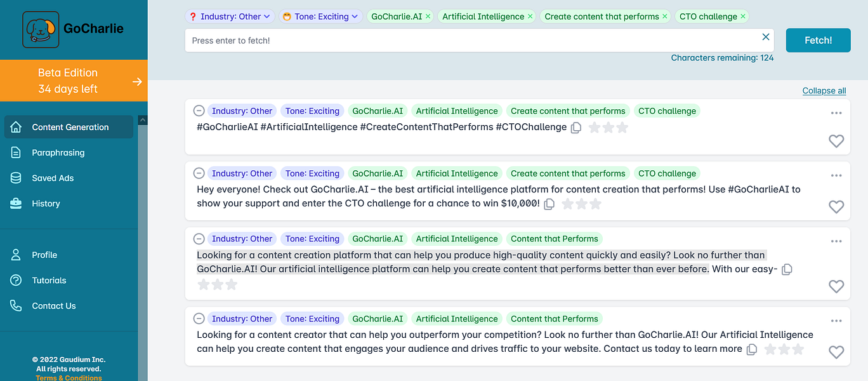Collapse the Looking for a content creation platform card
The image size is (868, 381).
[x=199, y=239]
